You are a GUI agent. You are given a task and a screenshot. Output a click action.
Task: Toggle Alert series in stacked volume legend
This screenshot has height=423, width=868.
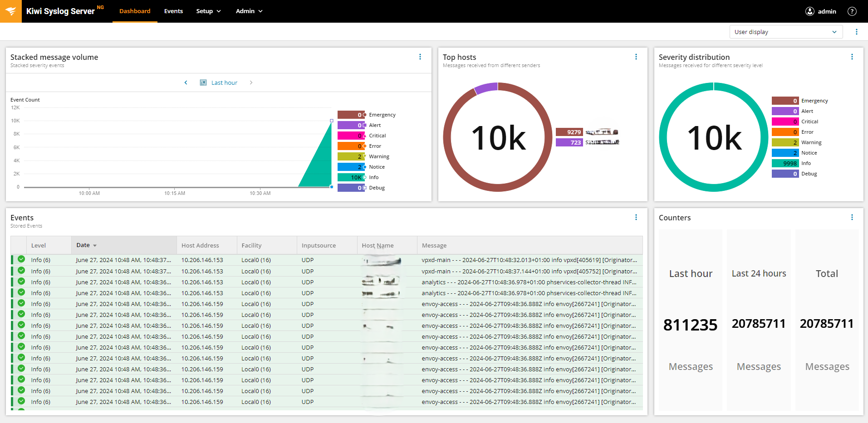(x=359, y=126)
